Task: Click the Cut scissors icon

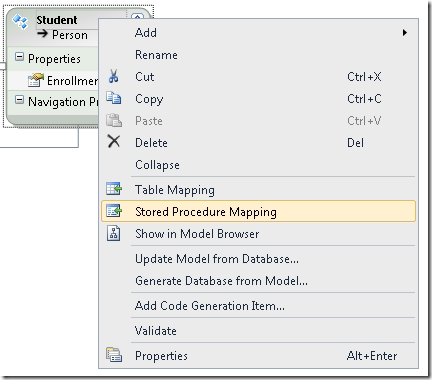Action: 114,76
